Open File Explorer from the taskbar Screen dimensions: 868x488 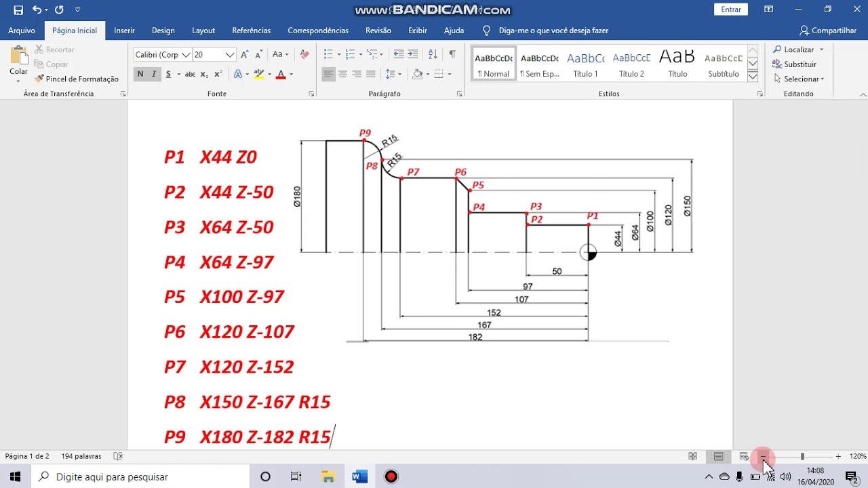[328, 476]
